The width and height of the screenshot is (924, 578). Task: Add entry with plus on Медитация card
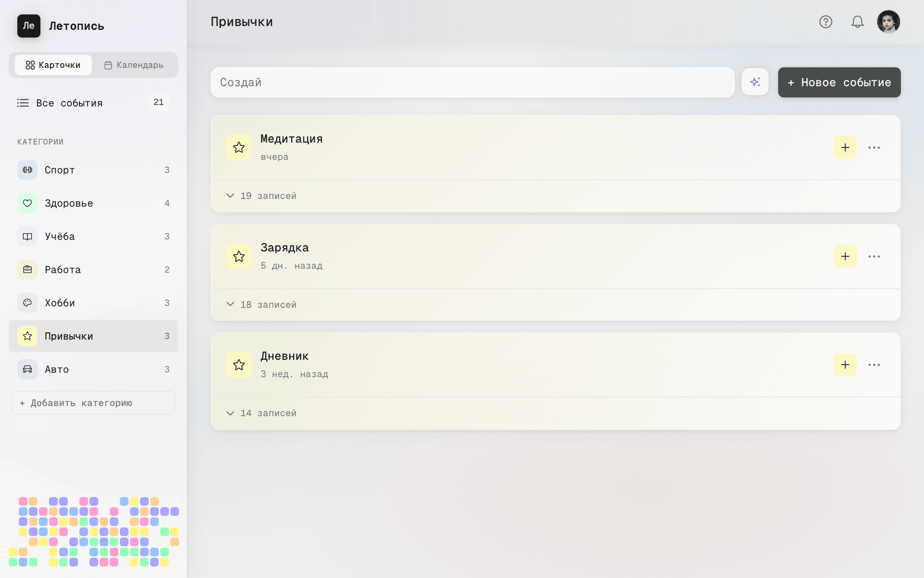point(845,147)
